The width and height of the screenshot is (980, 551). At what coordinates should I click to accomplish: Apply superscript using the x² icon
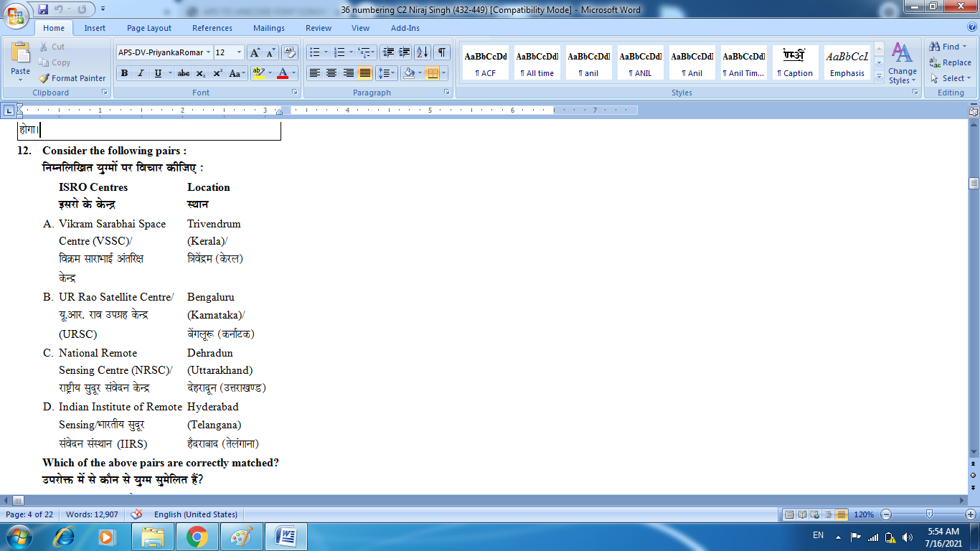click(217, 73)
